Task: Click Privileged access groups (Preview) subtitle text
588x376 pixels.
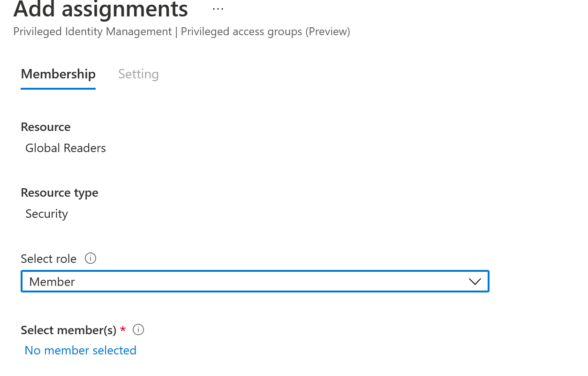Action: (x=265, y=31)
